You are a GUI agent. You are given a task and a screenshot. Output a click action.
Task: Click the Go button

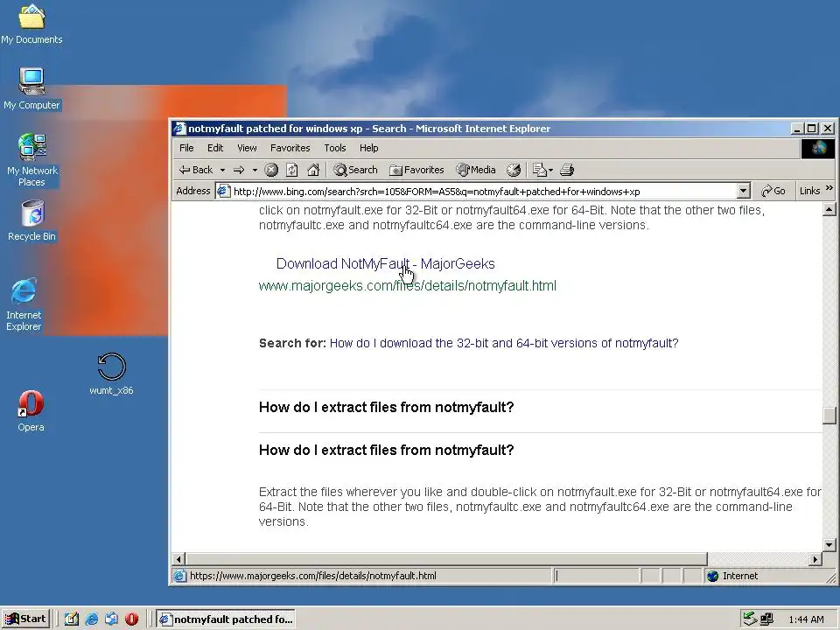pos(773,191)
